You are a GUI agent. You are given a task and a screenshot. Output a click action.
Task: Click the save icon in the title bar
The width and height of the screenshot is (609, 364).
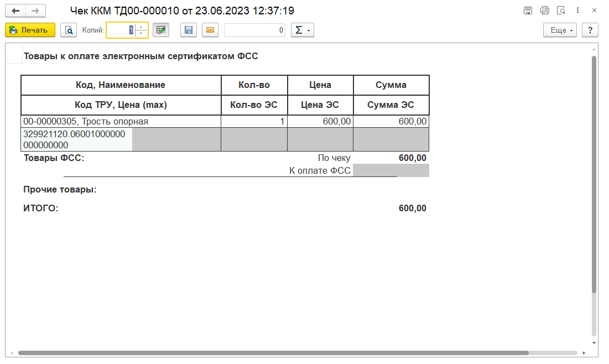(528, 11)
